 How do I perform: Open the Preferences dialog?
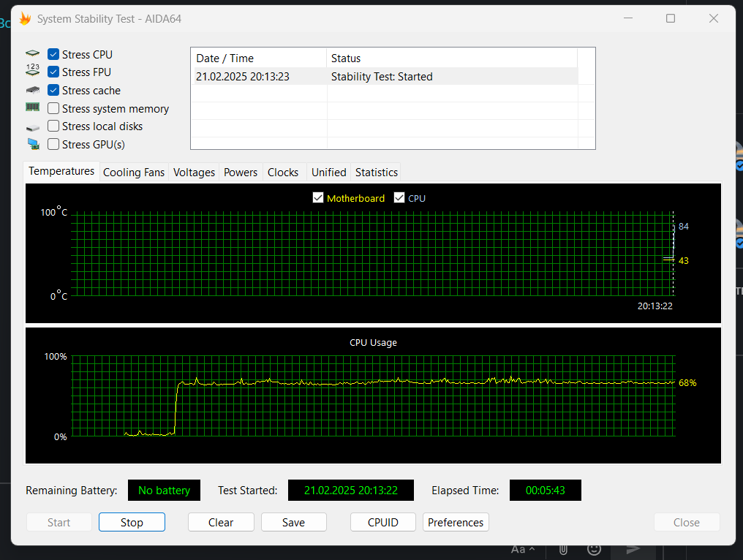(x=456, y=522)
